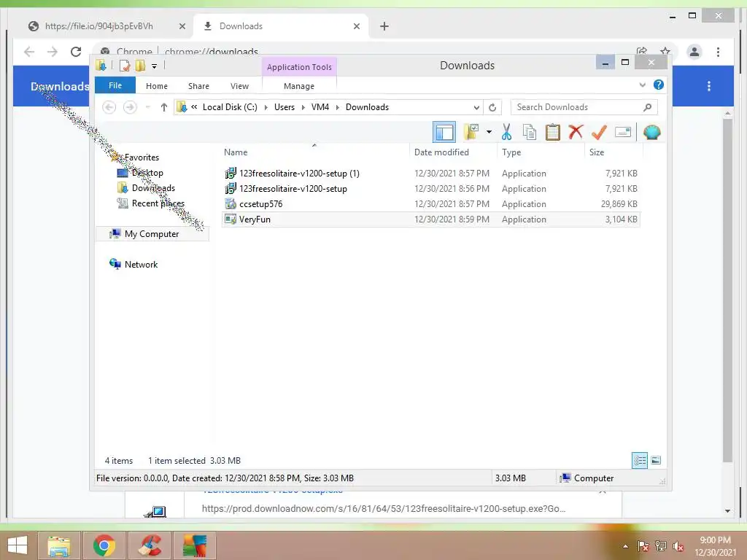Click the Application Tools contextual tab

pos(299,67)
